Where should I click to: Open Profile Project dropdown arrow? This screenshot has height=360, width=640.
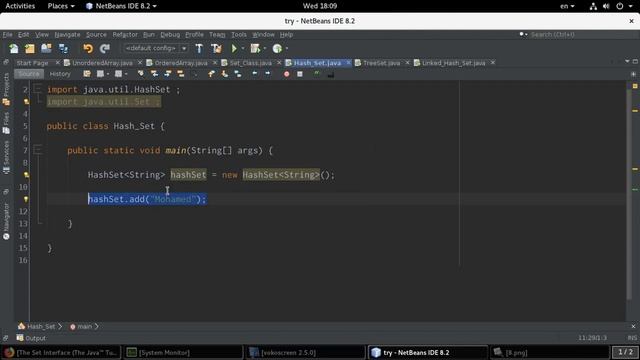click(x=287, y=49)
